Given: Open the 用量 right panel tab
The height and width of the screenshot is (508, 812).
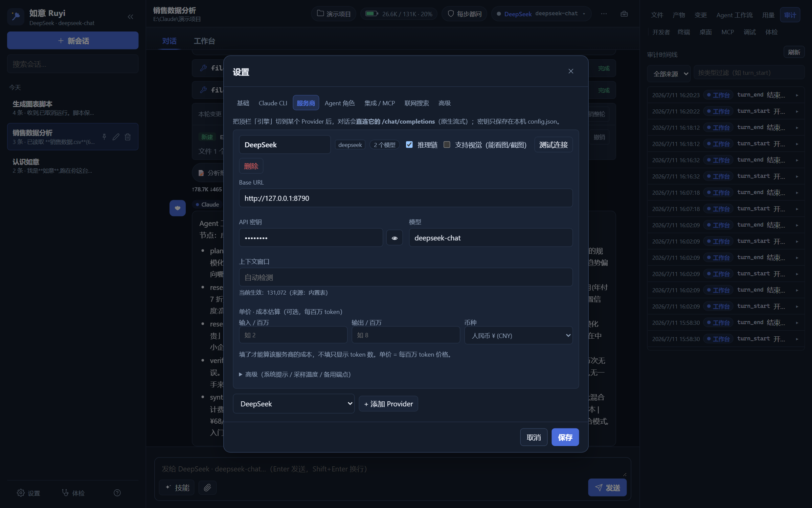Looking at the screenshot, I should pyautogui.click(x=768, y=15).
